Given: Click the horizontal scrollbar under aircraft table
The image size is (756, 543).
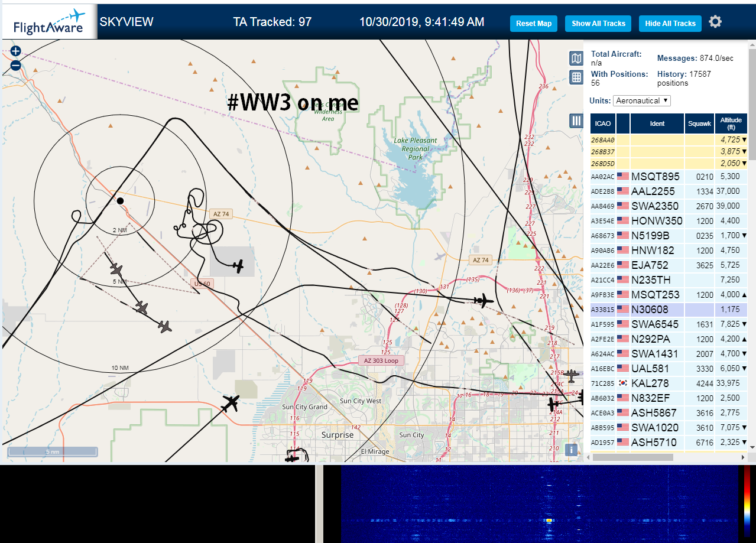Looking at the screenshot, I should point(633,457).
